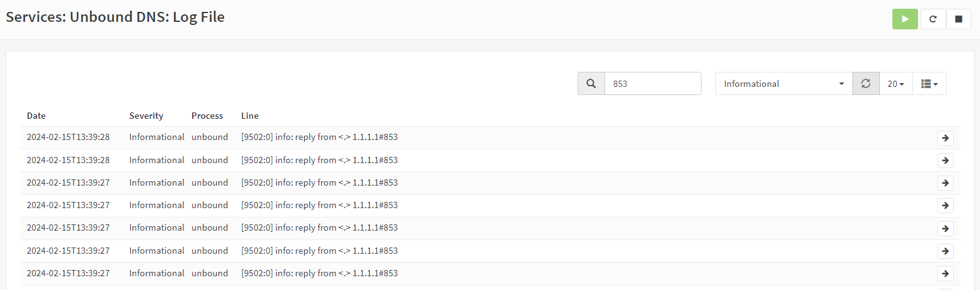
Task: Change rows per page from 20
Action: [x=896, y=84]
